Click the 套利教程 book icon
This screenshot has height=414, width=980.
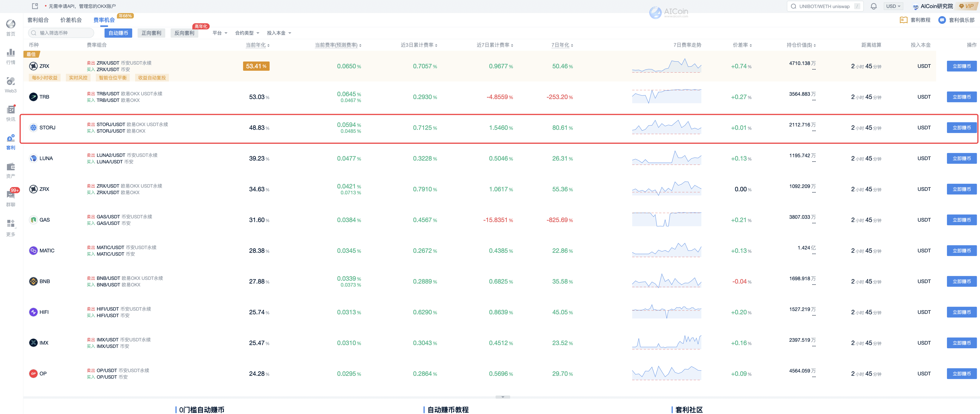coord(904,20)
